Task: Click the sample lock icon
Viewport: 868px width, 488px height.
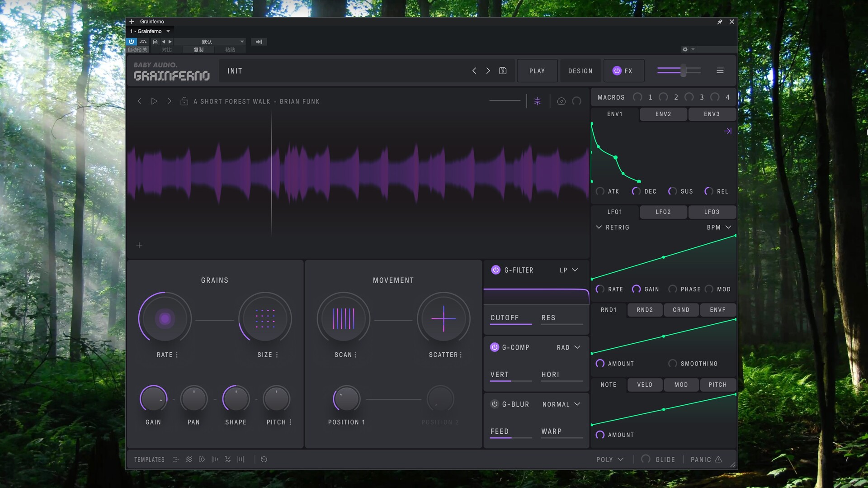Action: tap(184, 101)
